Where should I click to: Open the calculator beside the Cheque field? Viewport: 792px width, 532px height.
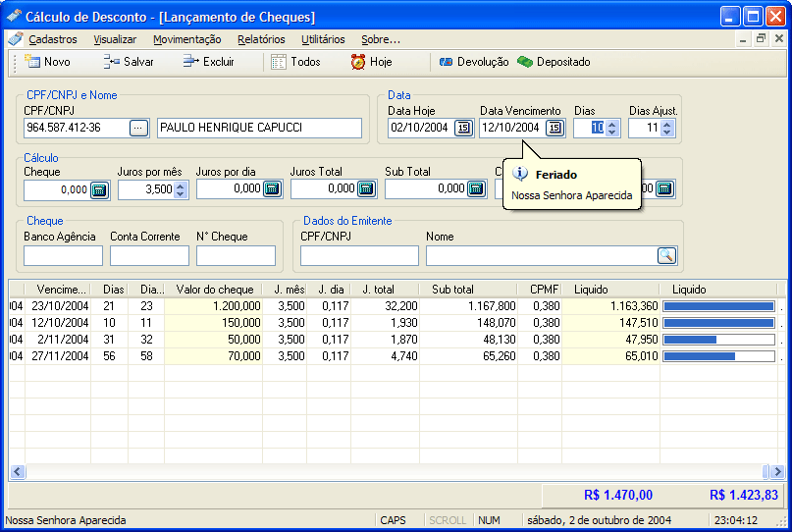(99, 190)
